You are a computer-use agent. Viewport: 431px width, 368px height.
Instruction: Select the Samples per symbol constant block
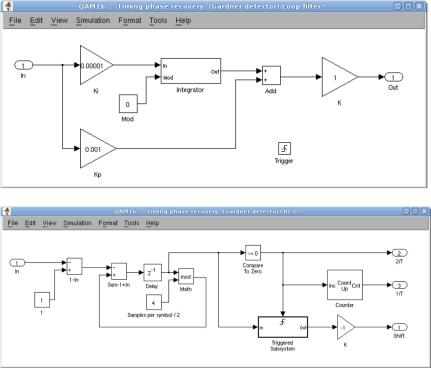pos(154,302)
